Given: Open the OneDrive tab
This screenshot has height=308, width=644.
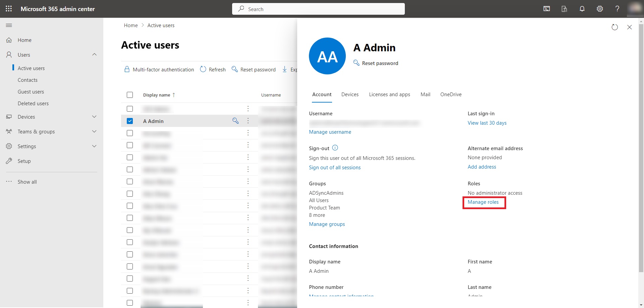Looking at the screenshot, I should 451,95.
